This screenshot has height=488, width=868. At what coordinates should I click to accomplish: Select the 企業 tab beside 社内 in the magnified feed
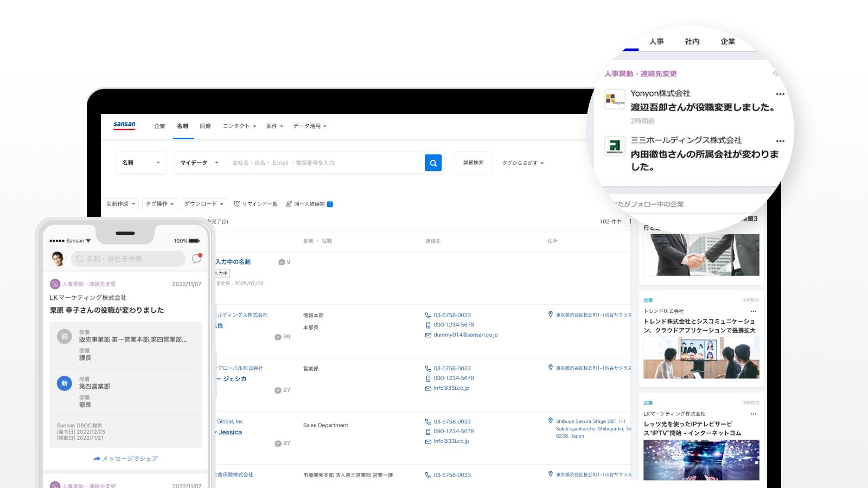coord(728,41)
